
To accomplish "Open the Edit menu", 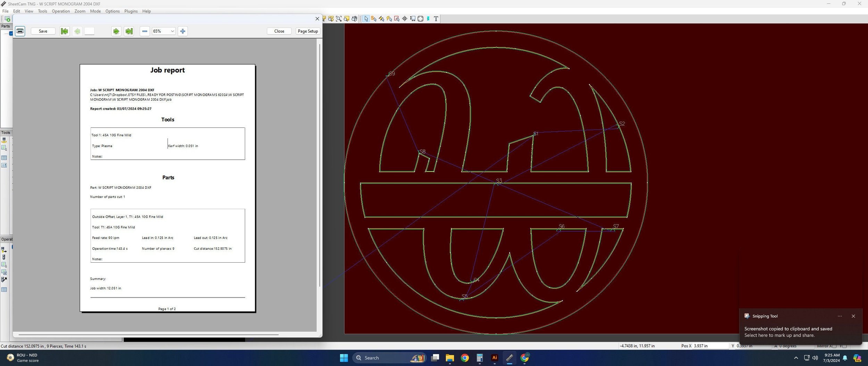I will (17, 11).
